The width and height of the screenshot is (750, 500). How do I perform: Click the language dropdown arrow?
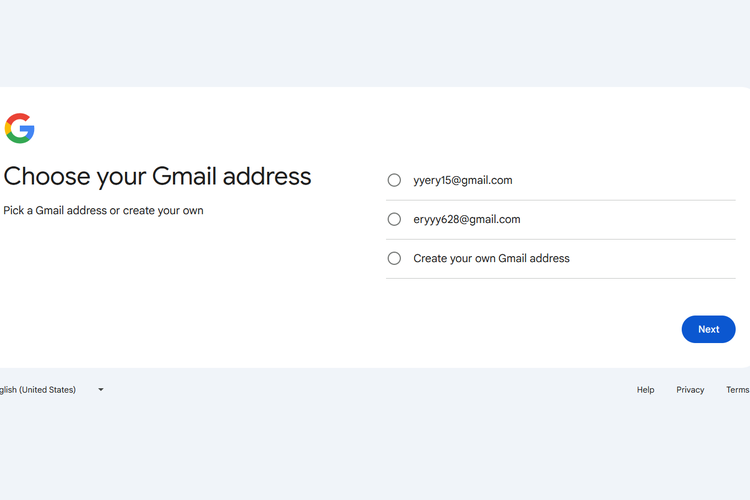point(101,390)
